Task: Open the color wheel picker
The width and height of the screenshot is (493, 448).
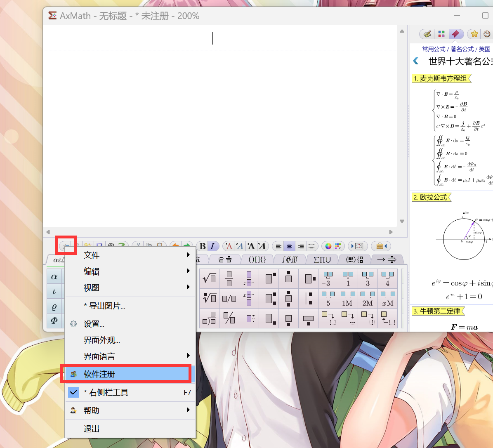Action: pos(328,246)
